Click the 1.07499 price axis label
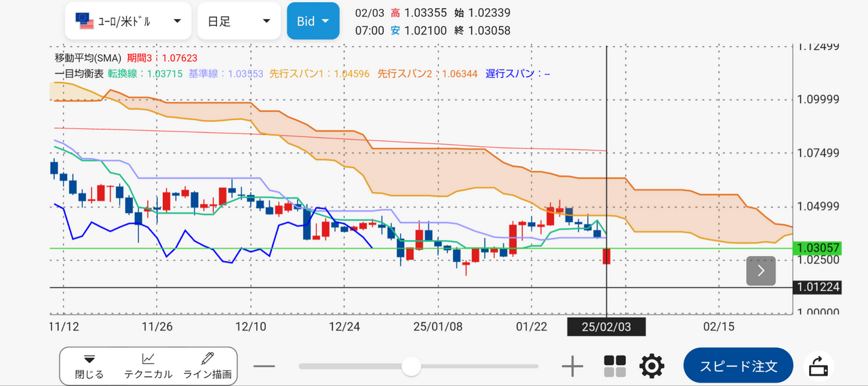 pos(819,153)
